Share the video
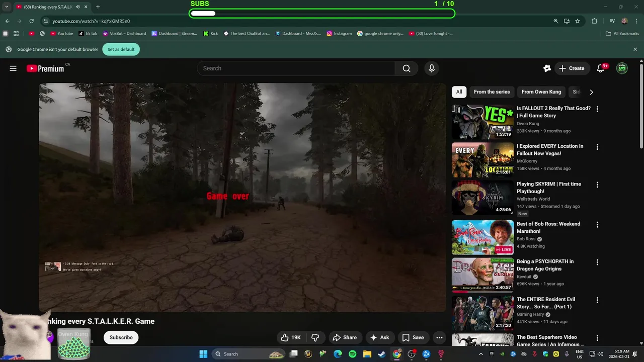Screen dimensions: 644x362 tap(345, 337)
